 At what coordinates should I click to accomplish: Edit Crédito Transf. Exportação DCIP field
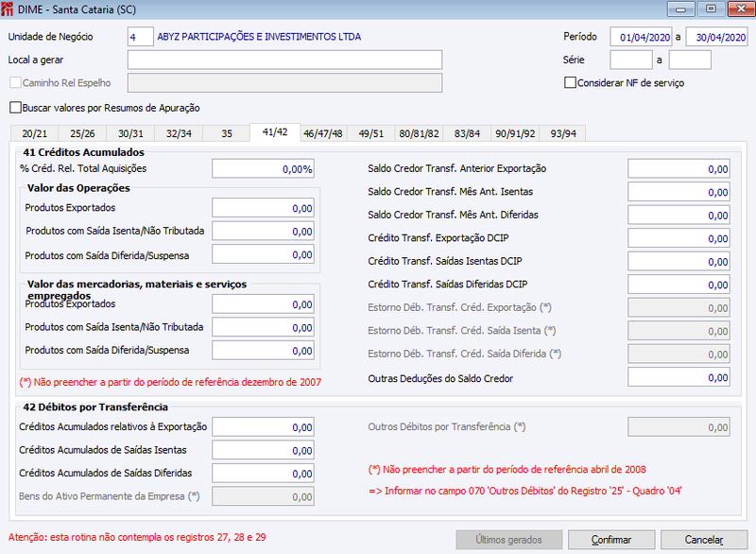pos(679,238)
